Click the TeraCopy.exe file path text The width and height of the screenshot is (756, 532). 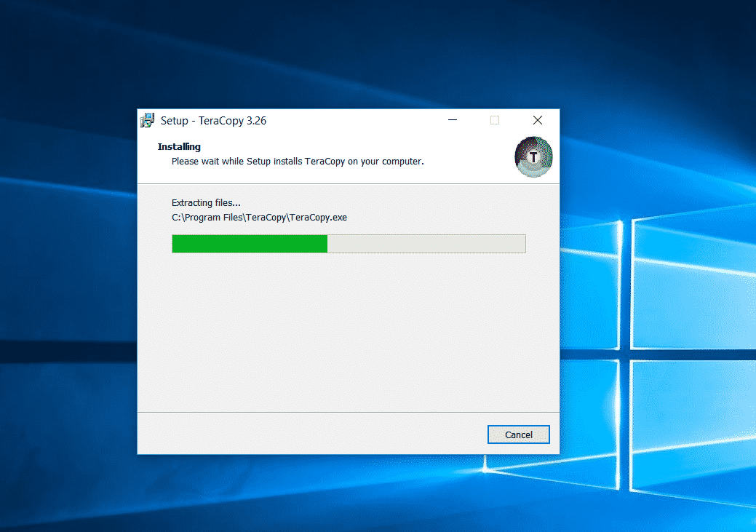click(x=259, y=217)
